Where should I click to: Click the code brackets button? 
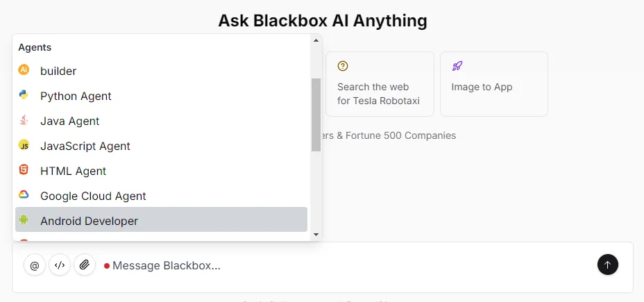[x=60, y=265]
